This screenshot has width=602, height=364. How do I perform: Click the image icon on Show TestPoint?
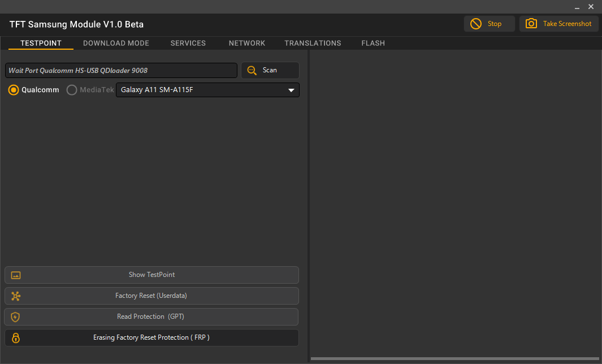[x=16, y=275]
